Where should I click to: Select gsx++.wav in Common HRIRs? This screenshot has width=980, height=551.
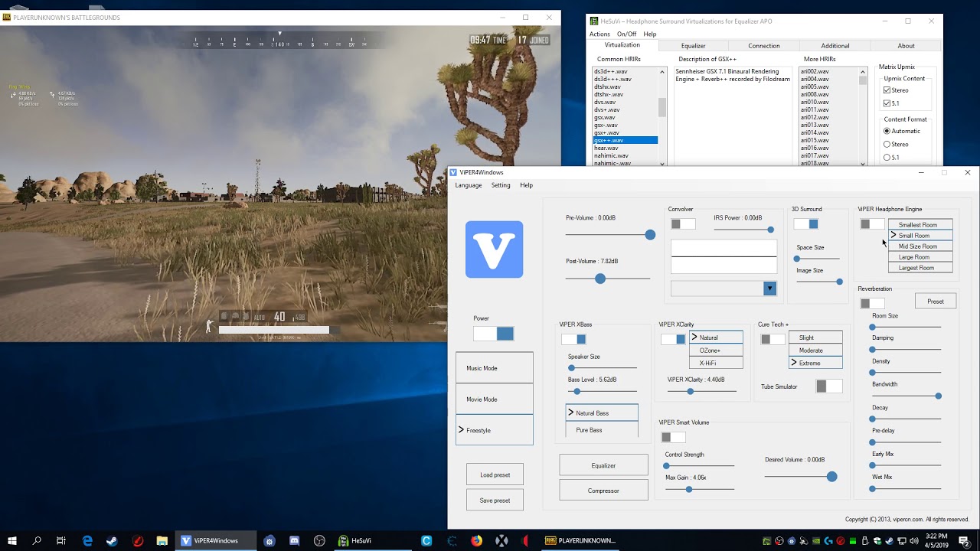(626, 140)
